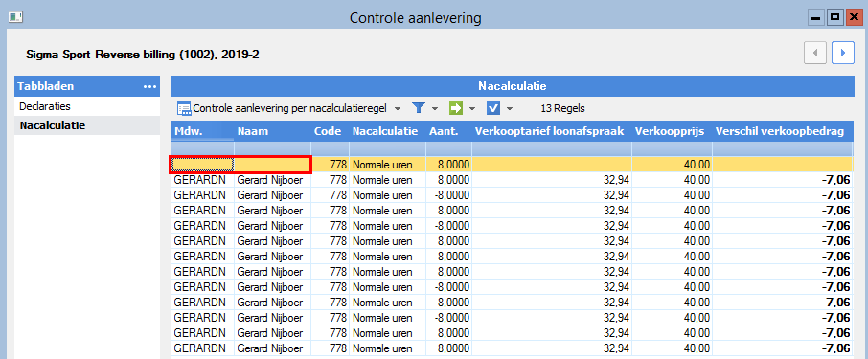Click the Tabbladen panel header label
Image resolution: width=868 pixels, height=359 pixels.
45,86
